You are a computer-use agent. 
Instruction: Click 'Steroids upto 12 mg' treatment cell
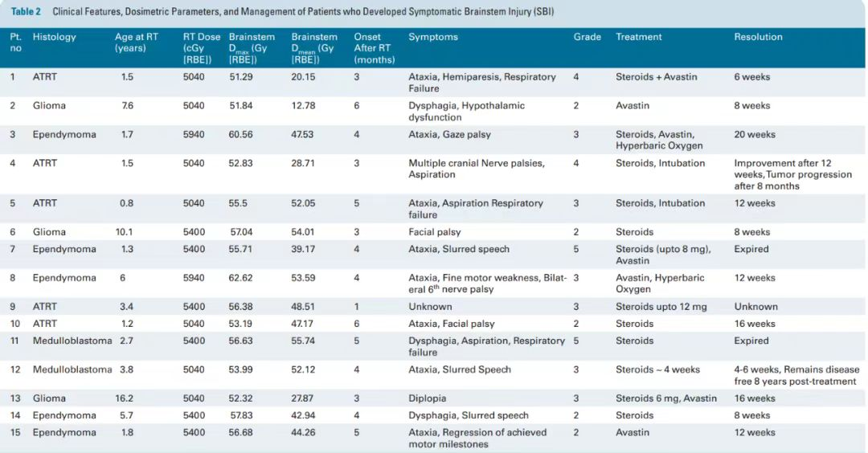(x=661, y=307)
